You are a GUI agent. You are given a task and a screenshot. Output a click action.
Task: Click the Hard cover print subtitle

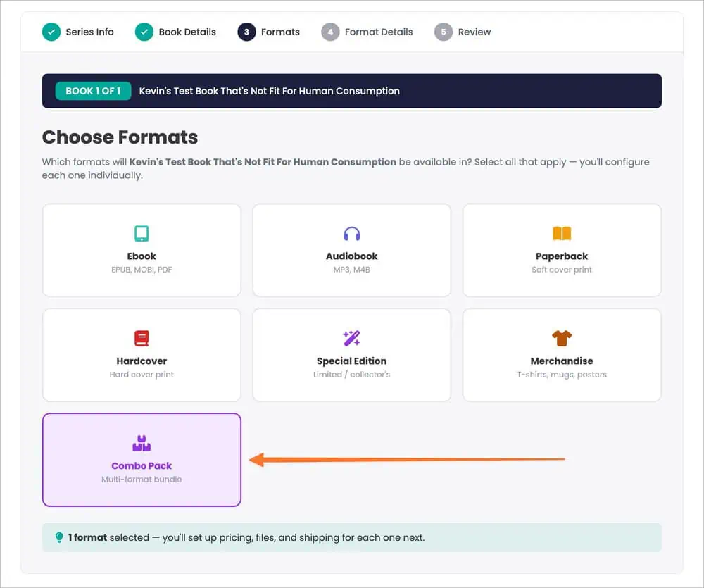tap(142, 374)
